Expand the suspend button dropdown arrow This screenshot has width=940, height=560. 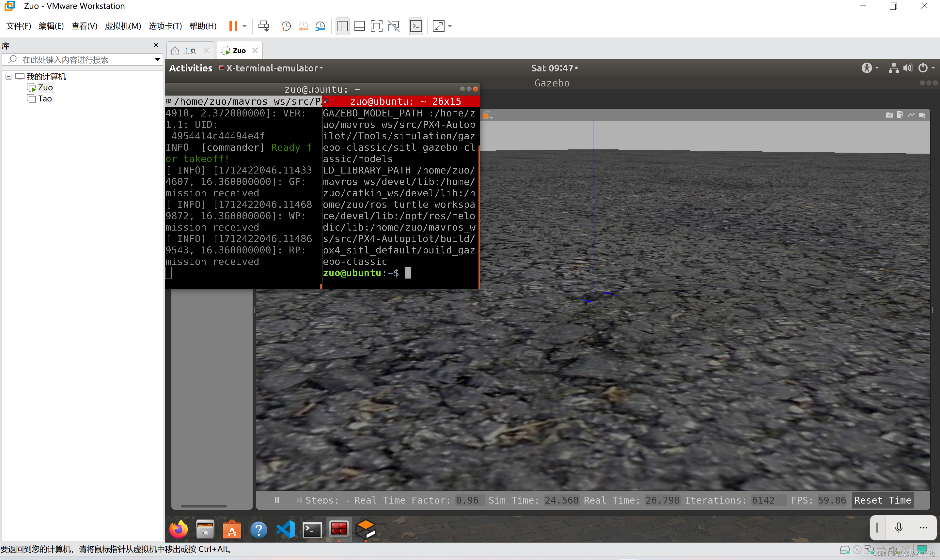click(244, 26)
